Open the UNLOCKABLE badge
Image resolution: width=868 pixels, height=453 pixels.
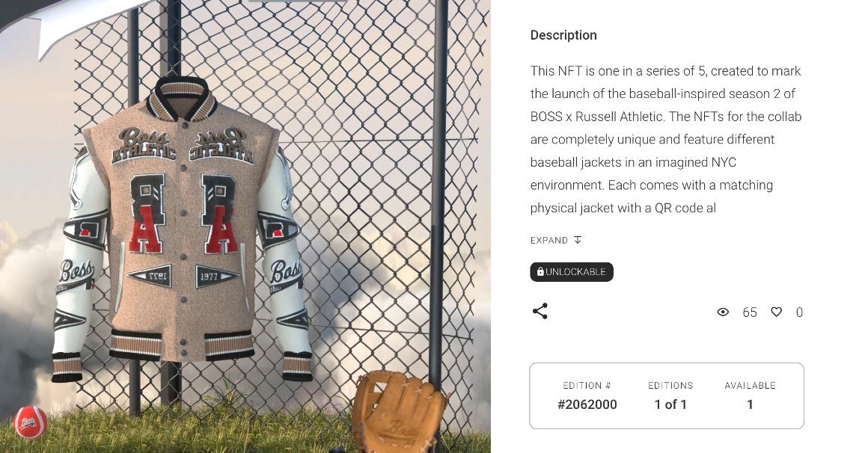pos(571,272)
